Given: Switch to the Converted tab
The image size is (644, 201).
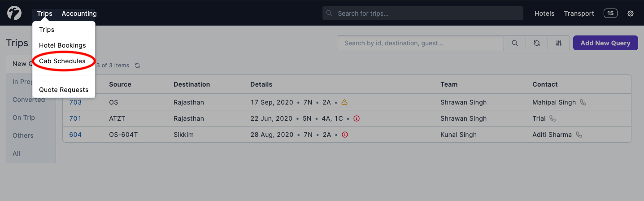Looking at the screenshot, I should pyautogui.click(x=29, y=100).
